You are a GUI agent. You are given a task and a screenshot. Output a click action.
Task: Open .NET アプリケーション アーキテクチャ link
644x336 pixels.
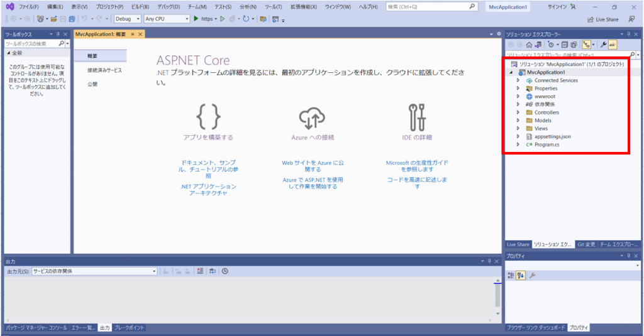208,190
